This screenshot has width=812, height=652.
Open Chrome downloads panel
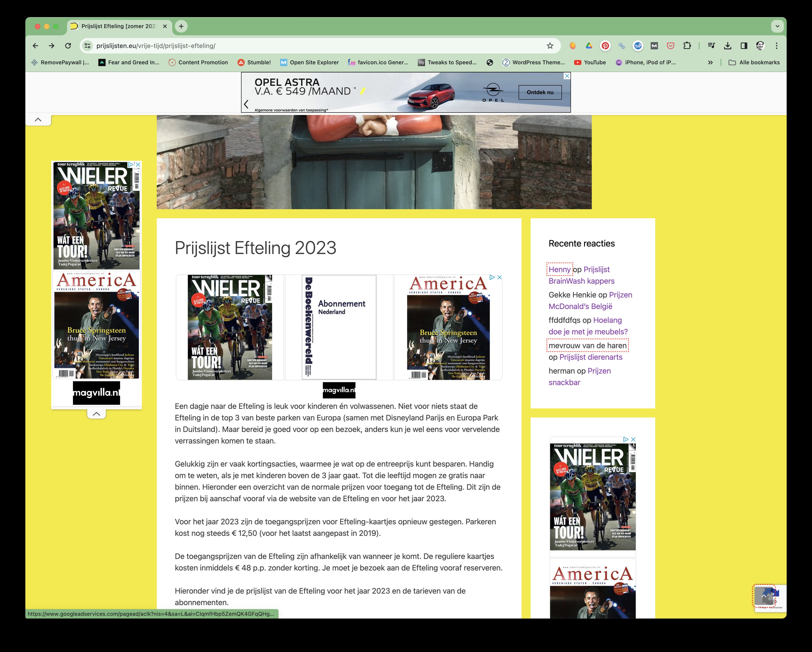(728, 46)
